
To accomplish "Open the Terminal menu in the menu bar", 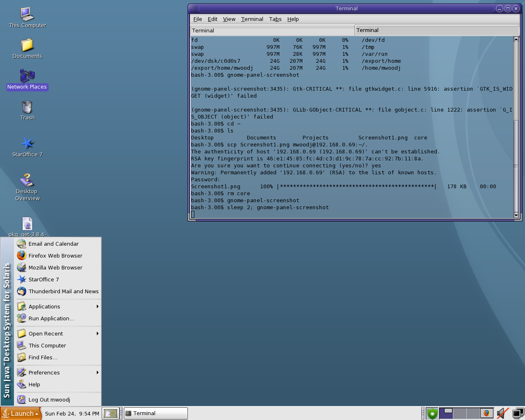I will click(x=252, y=19).
